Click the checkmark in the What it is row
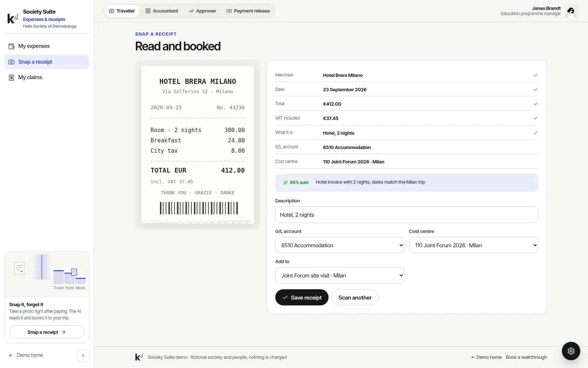This screenshot has height=368, width=588. [x=535, y=132]
